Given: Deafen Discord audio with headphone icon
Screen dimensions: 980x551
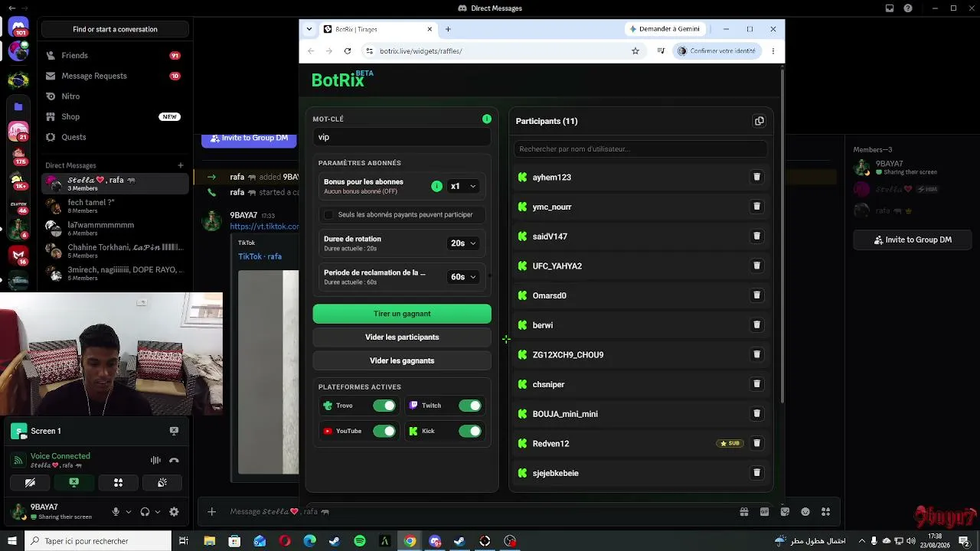Looking at the screenshot, I should click(x=145, y=512).
